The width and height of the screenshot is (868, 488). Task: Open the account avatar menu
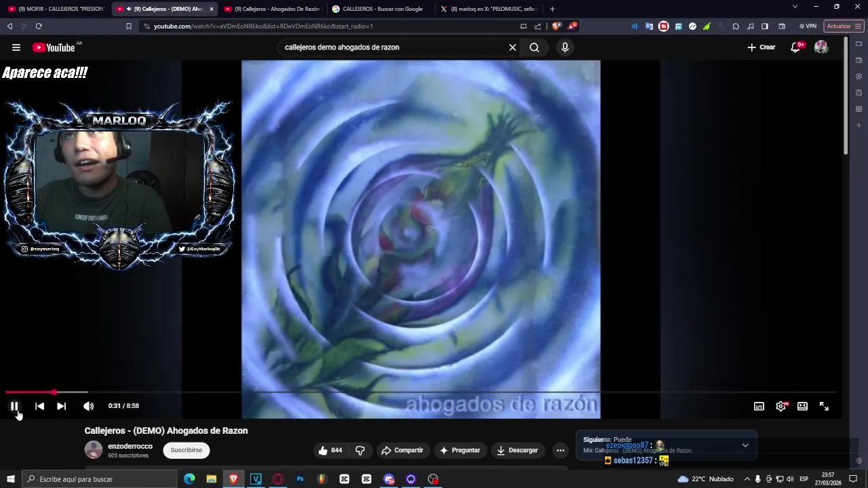[x=821, y=47]
